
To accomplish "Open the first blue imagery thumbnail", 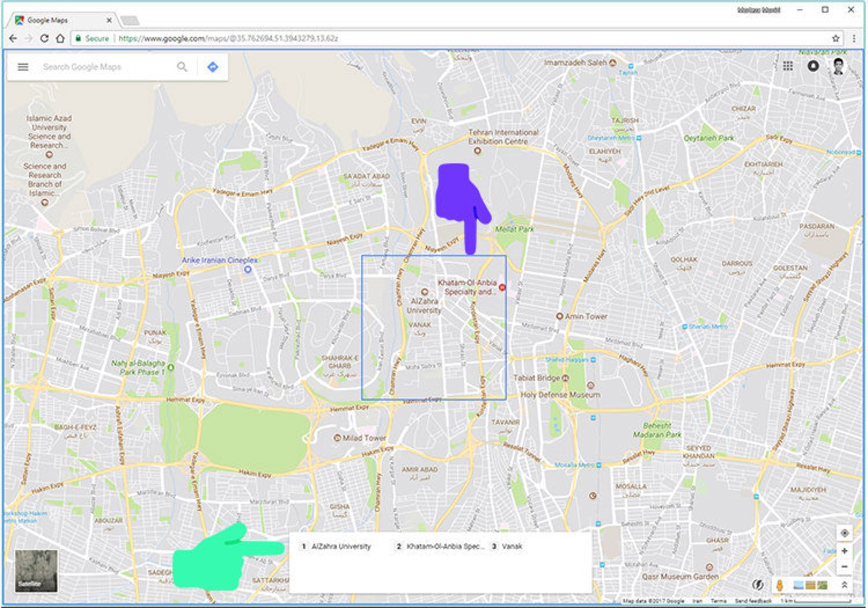I will (798, 585).
